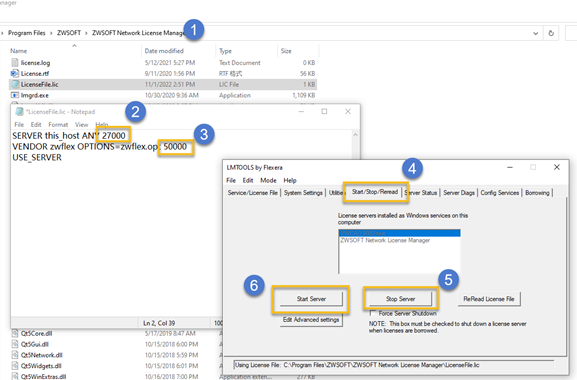Click the Edit Advanced settings button
This screenshot has height=380, width=577.
(311, 320)
